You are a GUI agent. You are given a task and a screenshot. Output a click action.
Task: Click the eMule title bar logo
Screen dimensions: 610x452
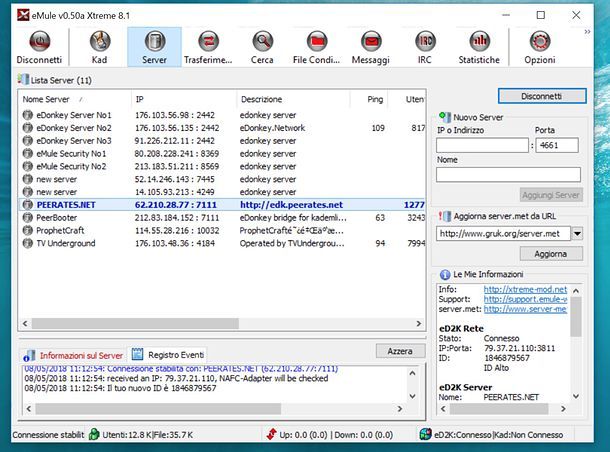coord(23,15)
